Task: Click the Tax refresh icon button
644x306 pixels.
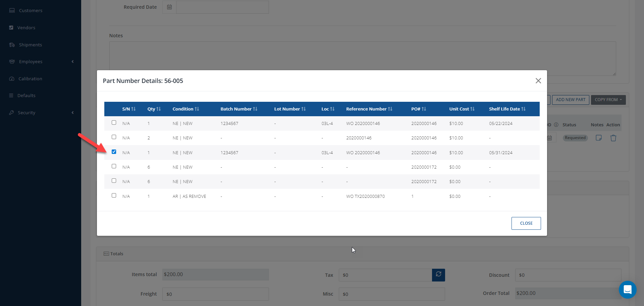Action: [438, 275]
